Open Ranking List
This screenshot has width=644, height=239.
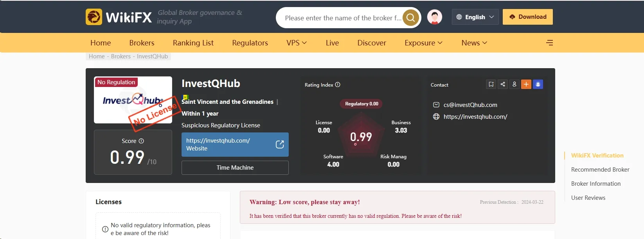click(x=193, y=43)
